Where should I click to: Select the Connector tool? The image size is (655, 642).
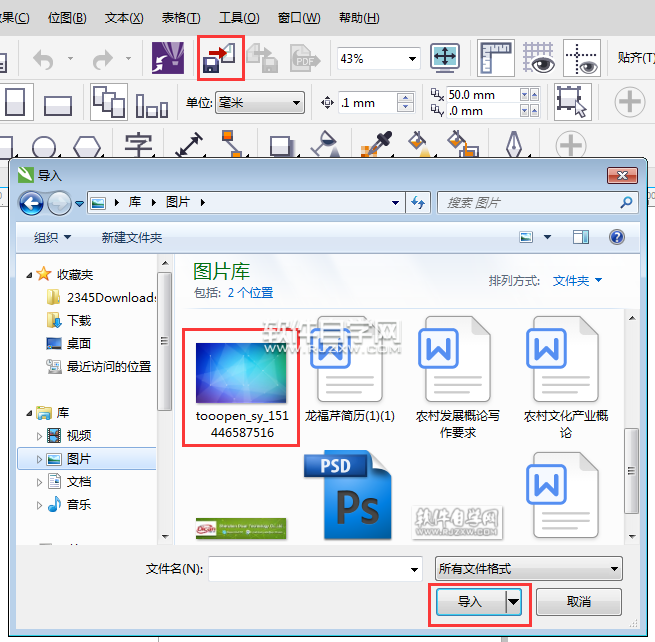point(232,144)
